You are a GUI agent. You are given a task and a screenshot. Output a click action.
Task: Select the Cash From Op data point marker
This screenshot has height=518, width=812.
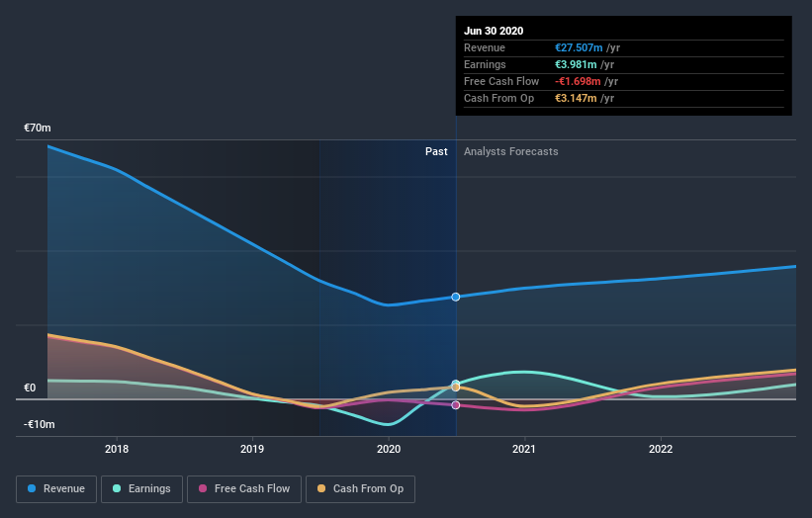pos(456,388)
